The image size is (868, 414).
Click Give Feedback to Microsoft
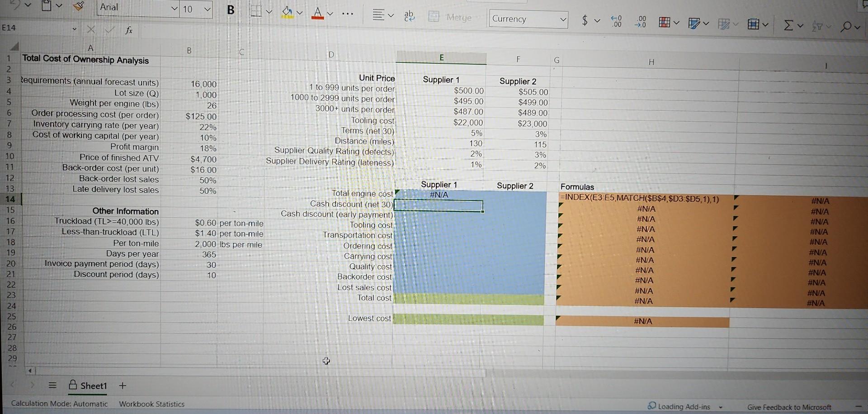click(x=789, y=407)
